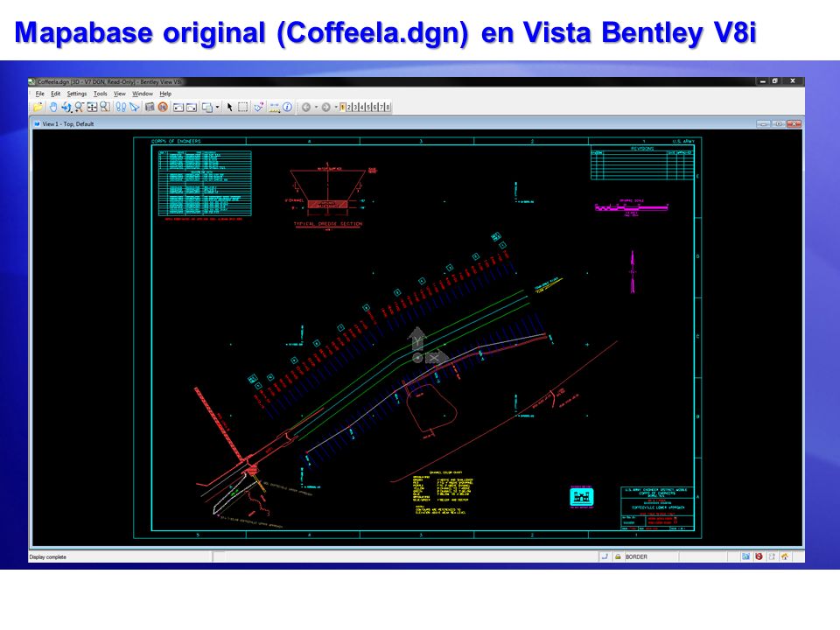Screen dimensions: 840x630
Task: Select the Walk footprints tool
Action: (121, 107)
